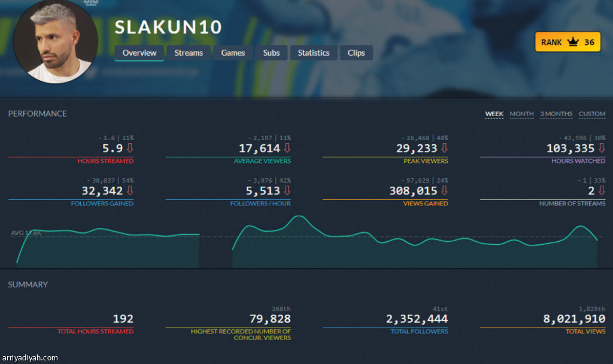The image size is (613, 364).
Task: Switch to the Streams tab
Action: 189,53
